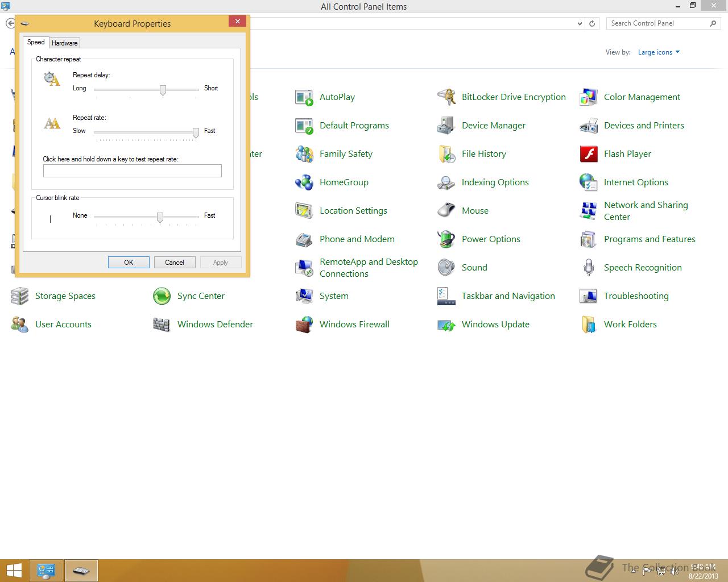Open the Phone and Modem icon
The width and height of the screenshot is (728, 582).
[x=304, y=239]
